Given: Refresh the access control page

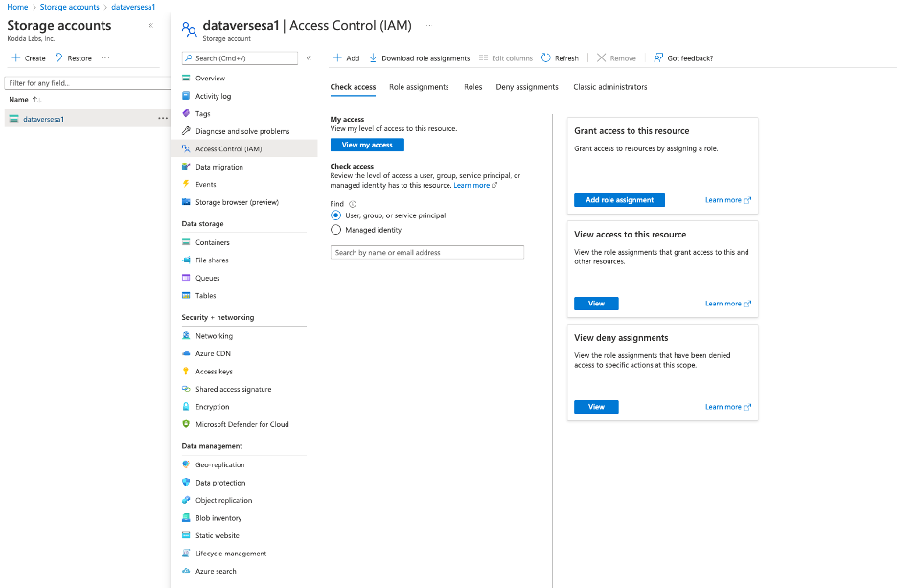Looking at the screenshot, I should (560, 57).
